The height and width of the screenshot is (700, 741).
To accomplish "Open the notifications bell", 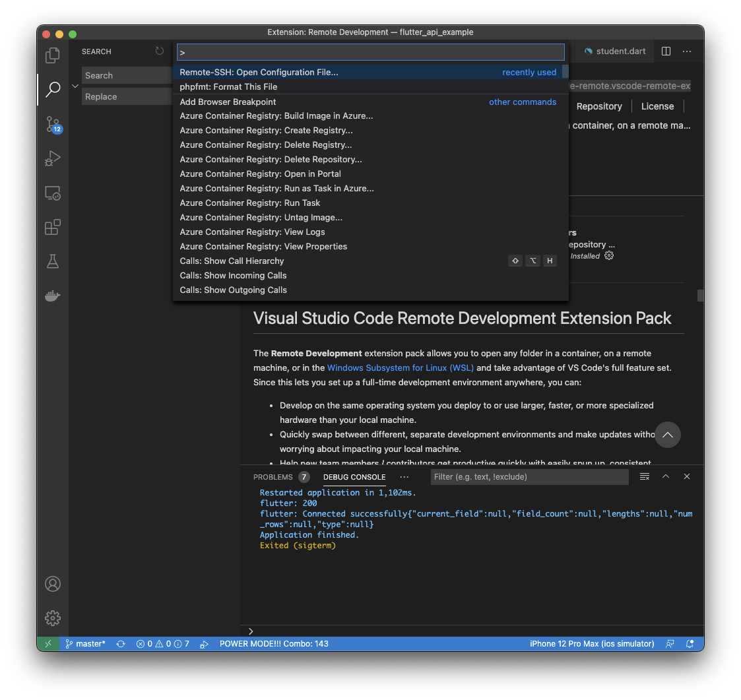I will (690, 644).
